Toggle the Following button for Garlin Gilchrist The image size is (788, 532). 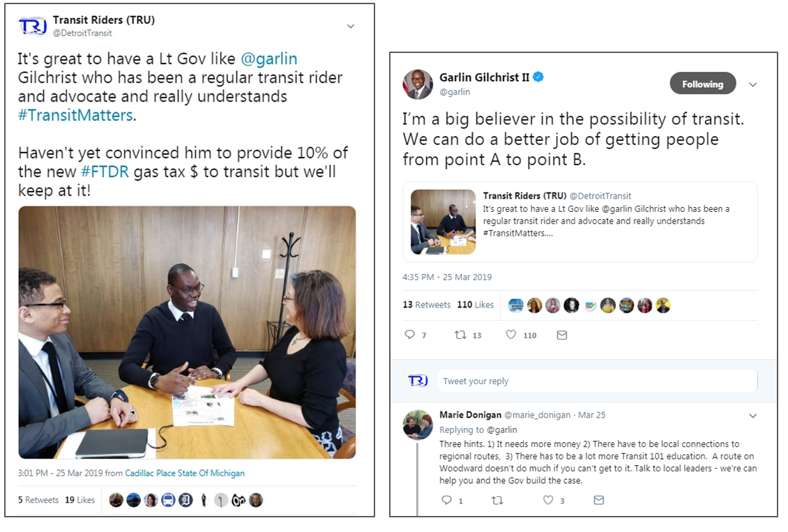click(x=702, y=84)
